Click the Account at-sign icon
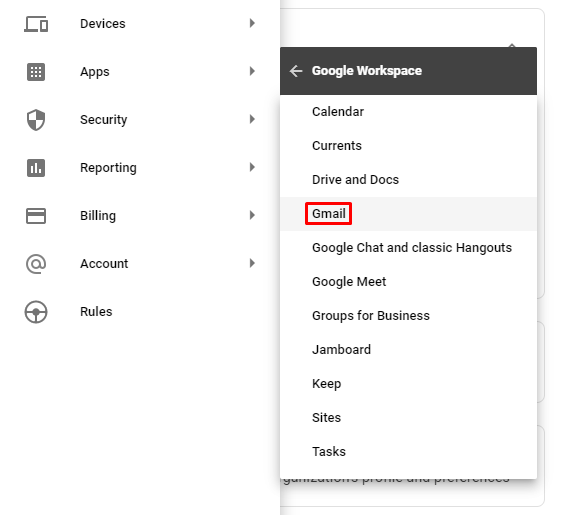 [36, 264]
